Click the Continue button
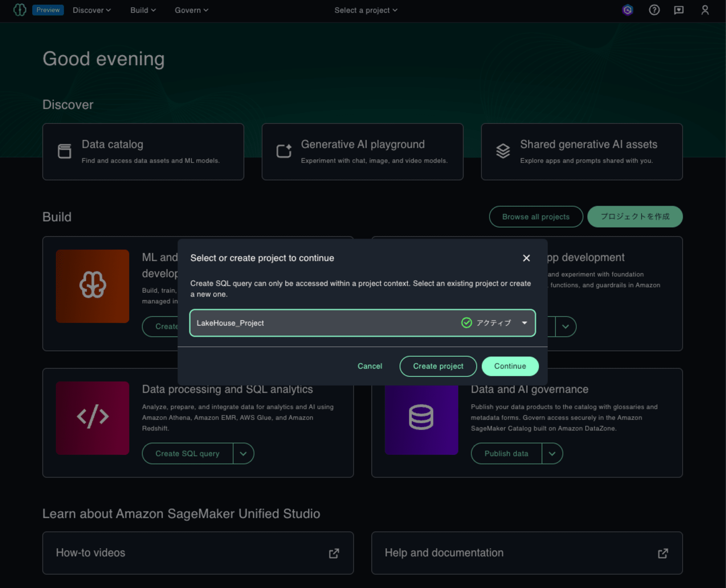The image size is (726, 588). [510, 366]
